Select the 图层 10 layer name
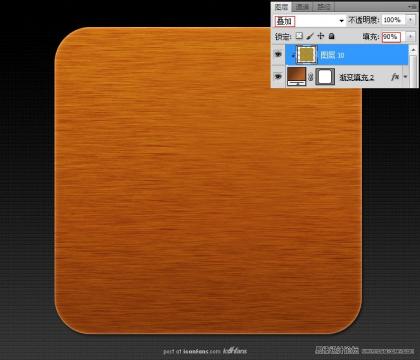420x360 pixels. click(x=332, y=55)
